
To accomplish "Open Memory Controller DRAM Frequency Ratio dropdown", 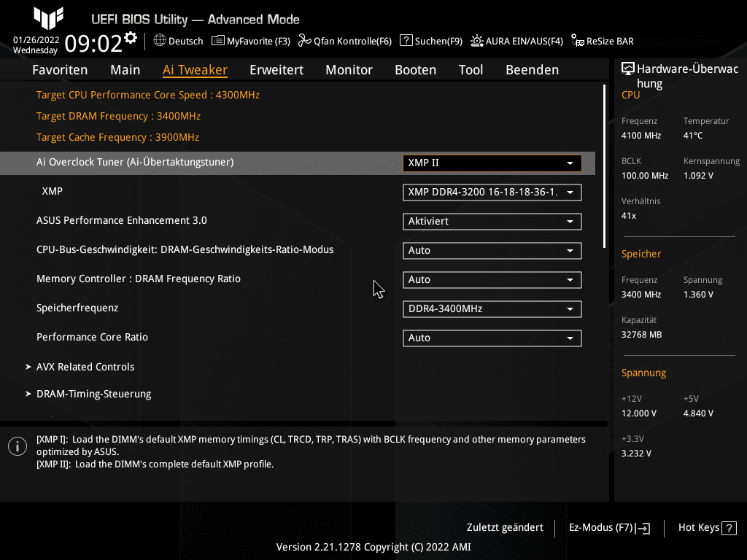I will coord(492,279).
